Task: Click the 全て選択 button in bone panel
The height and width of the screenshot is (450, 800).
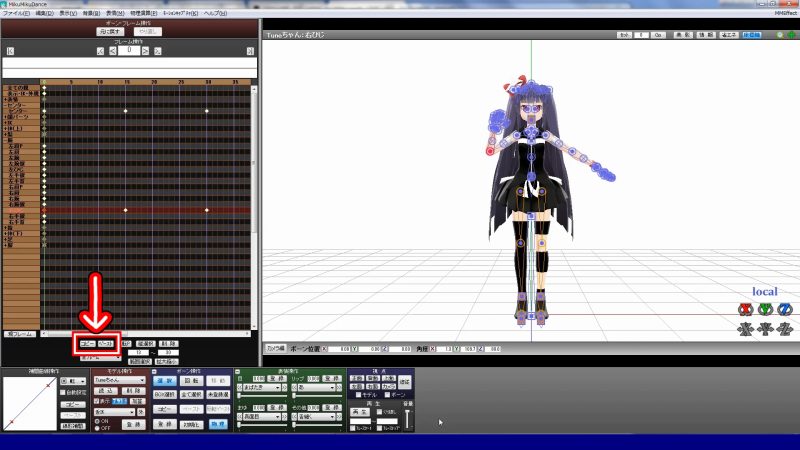Action: (x=191, y=395)
